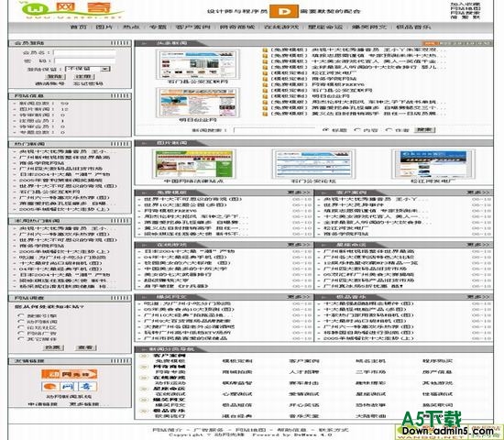Expand 更多>> in the 免费模板 section

tap(299, 192)
